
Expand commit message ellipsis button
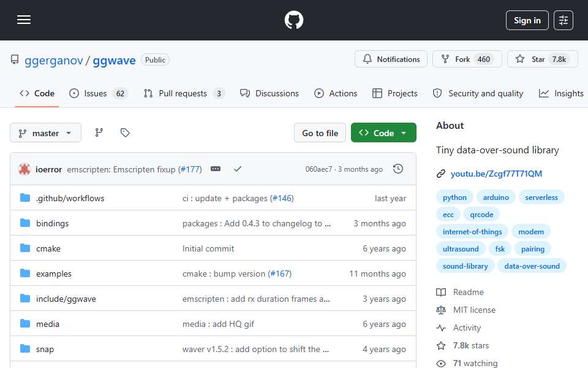[216, 169]
